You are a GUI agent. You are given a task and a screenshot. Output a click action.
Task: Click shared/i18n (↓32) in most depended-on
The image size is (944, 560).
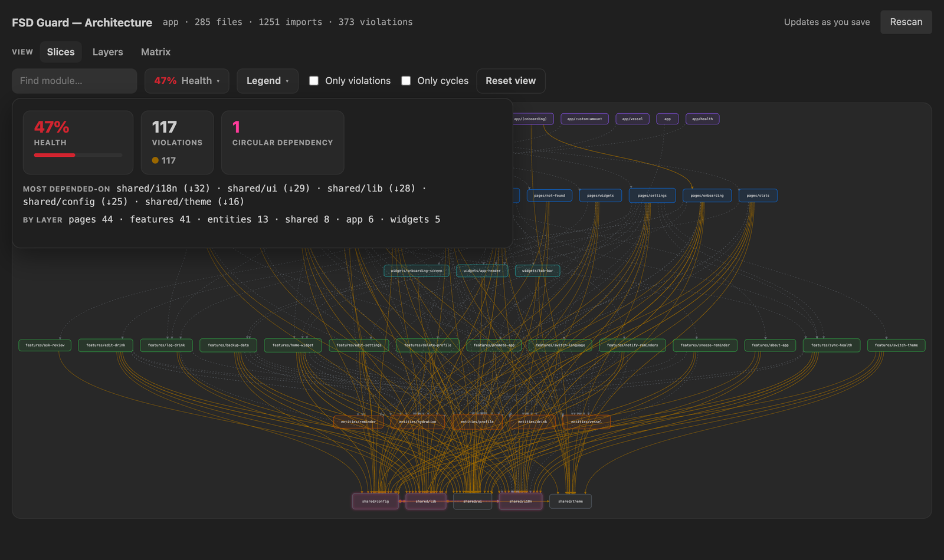coord(163,188)
